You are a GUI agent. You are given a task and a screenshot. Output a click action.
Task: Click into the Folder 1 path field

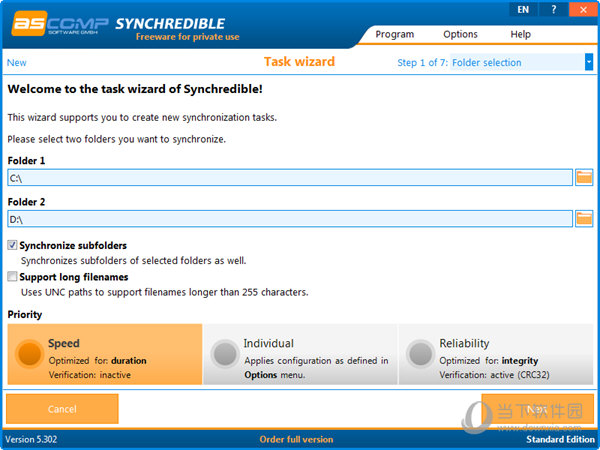click(290, 178)
